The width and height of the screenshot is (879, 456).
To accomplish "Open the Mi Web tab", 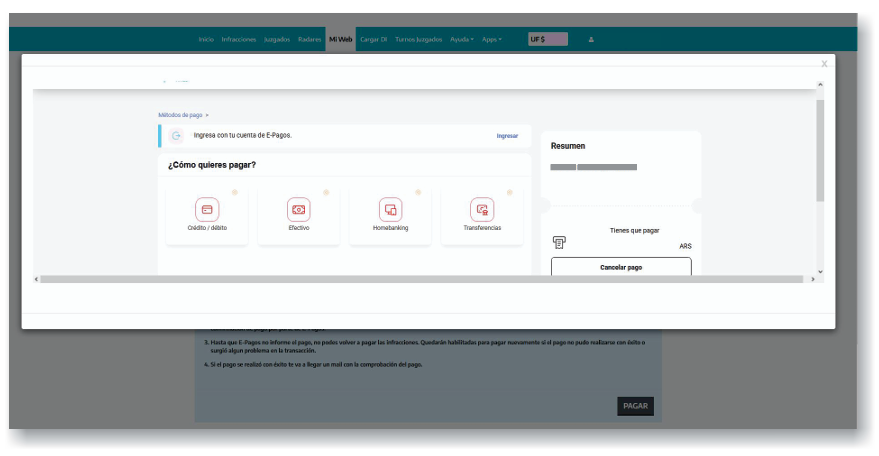I will tap(340, 39).
